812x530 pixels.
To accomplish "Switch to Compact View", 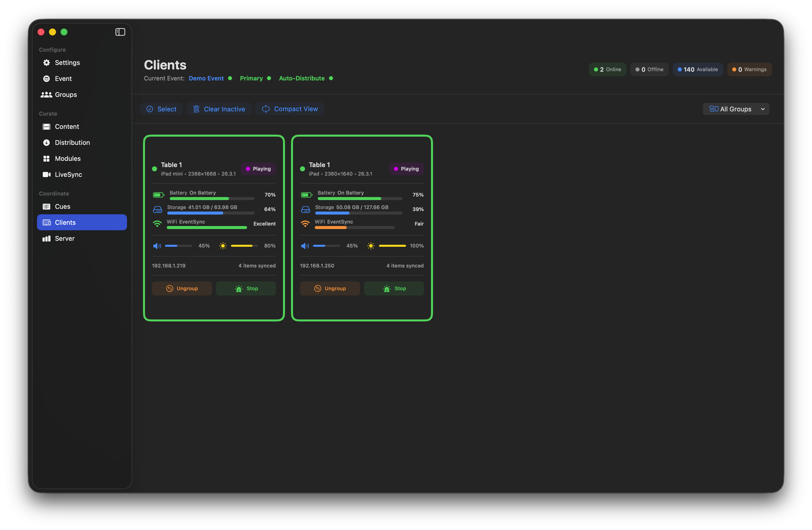I will click(290, 109).
